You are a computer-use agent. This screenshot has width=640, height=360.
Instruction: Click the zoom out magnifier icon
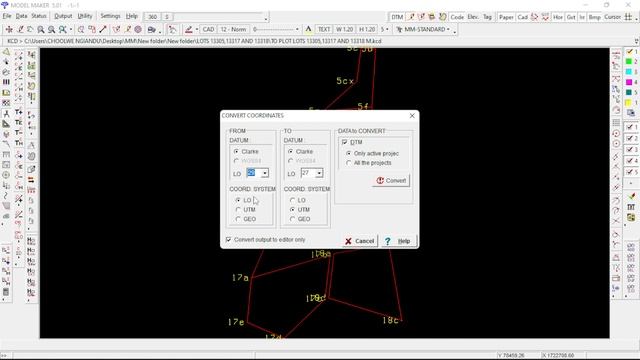[51, 29]
